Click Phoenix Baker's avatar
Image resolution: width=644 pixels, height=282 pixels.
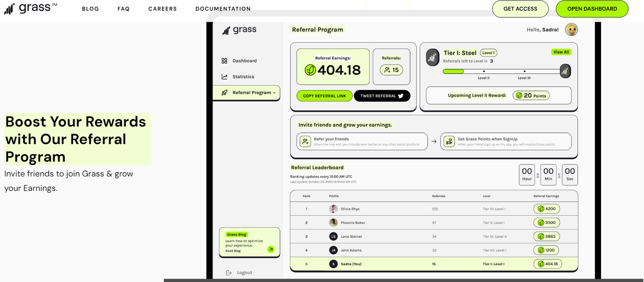(333, 222)
